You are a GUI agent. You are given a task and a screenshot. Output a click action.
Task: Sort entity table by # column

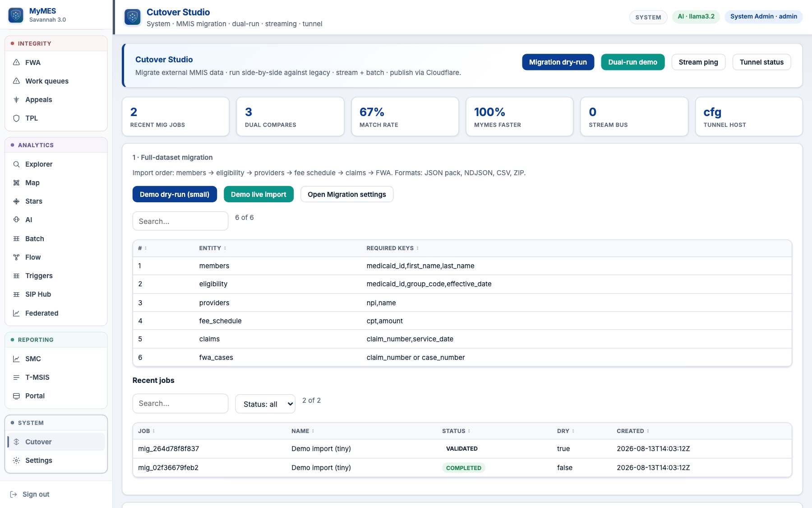[x=143, y=248]
